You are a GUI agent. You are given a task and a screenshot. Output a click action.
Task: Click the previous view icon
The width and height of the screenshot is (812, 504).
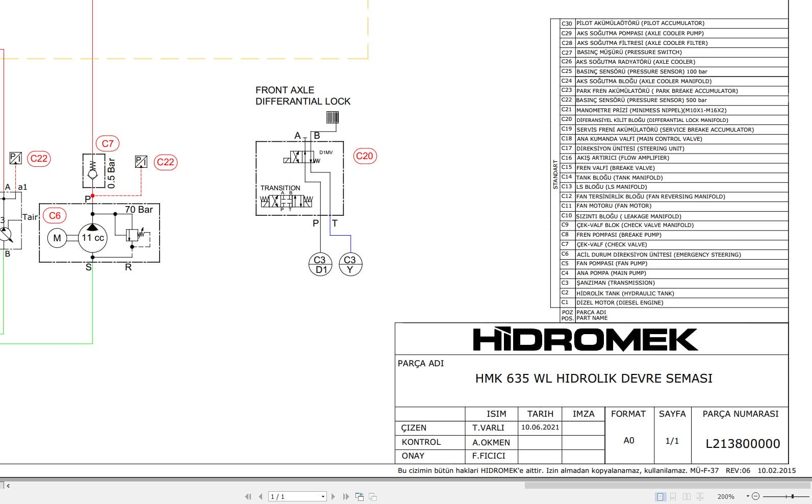(x=360, y=496)
